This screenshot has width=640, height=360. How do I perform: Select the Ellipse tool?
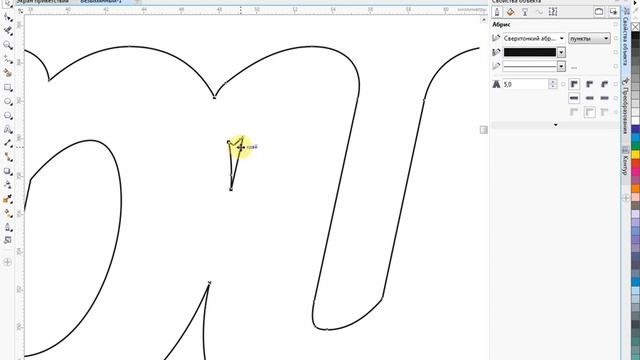[x=8, y=101]
